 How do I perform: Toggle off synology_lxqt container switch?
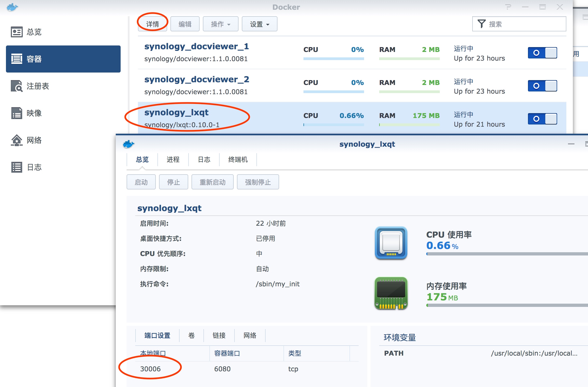click(x=542, y=119)
